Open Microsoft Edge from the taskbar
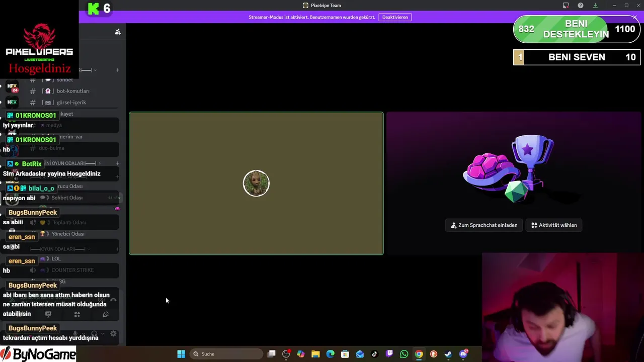 pyautogui.click(x=330, y=354)
